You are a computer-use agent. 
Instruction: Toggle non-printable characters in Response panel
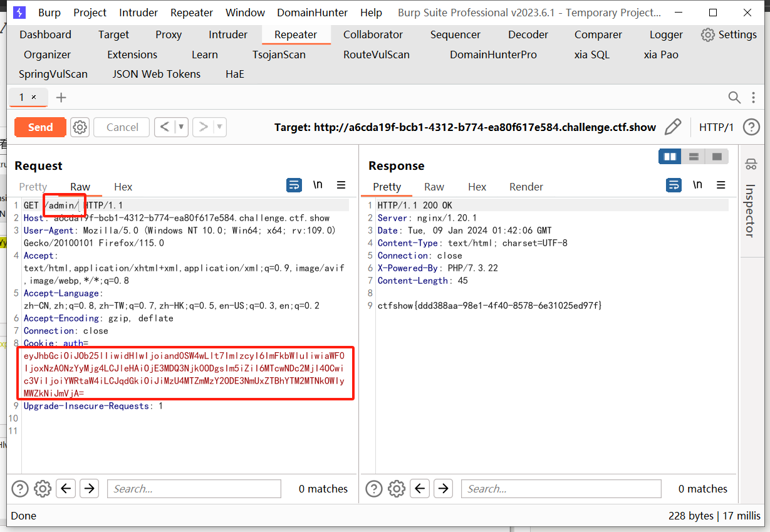pos(697,185)
